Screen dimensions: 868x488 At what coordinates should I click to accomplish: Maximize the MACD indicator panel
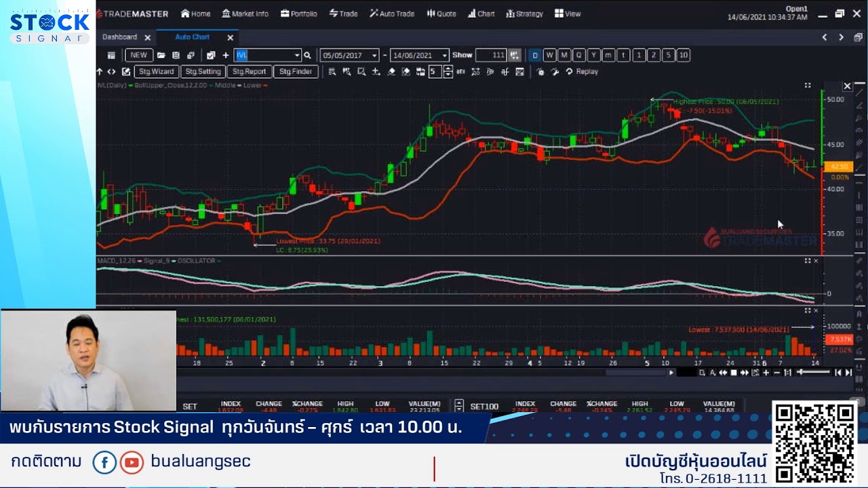click(x=808, y=261)
